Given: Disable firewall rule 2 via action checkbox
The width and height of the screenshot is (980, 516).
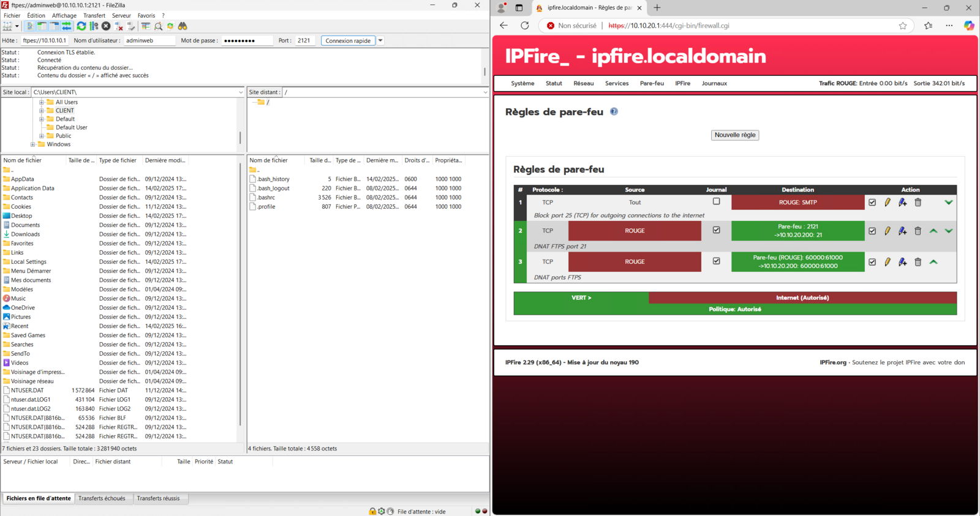Looking at the screenshot, I should (x=872, y=231).
